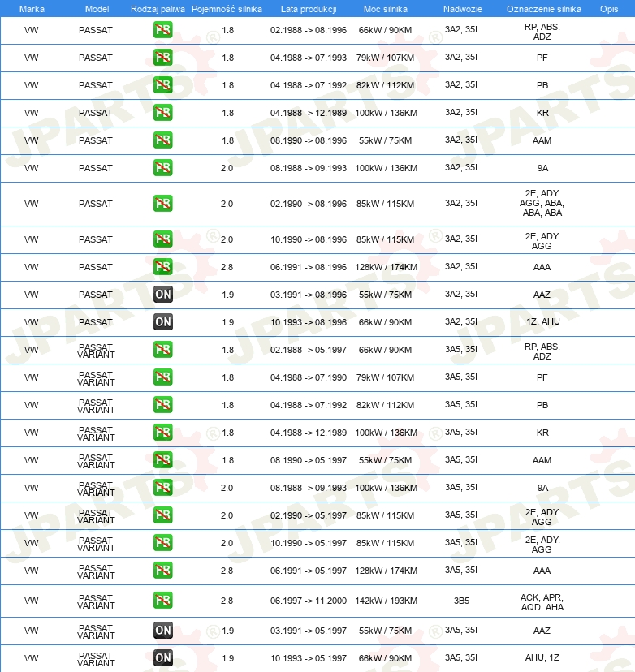This screenshot has height=672, width=635.
Task: Select the '1Z, AHU' engine code cell
Action: click(x=542, y=321)
